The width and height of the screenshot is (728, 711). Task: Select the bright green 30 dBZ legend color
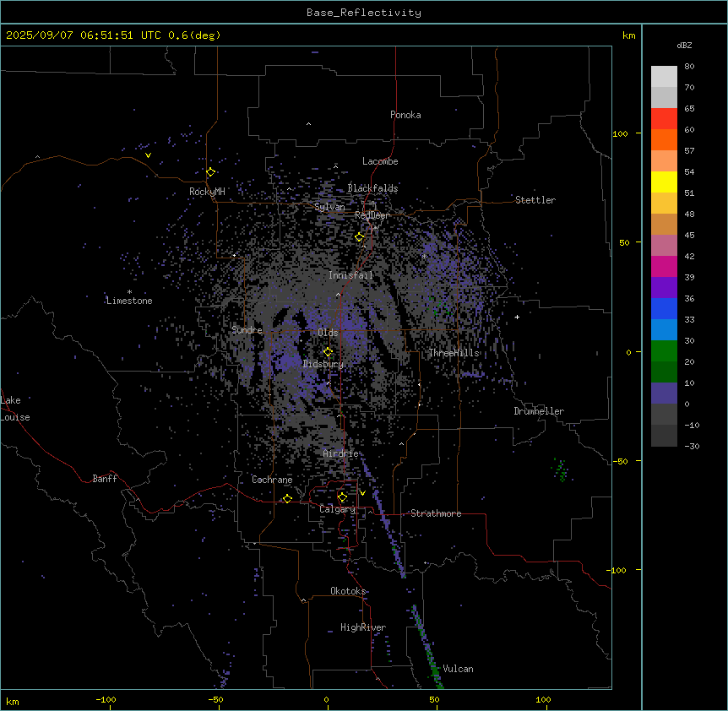(x=664, y=350)
